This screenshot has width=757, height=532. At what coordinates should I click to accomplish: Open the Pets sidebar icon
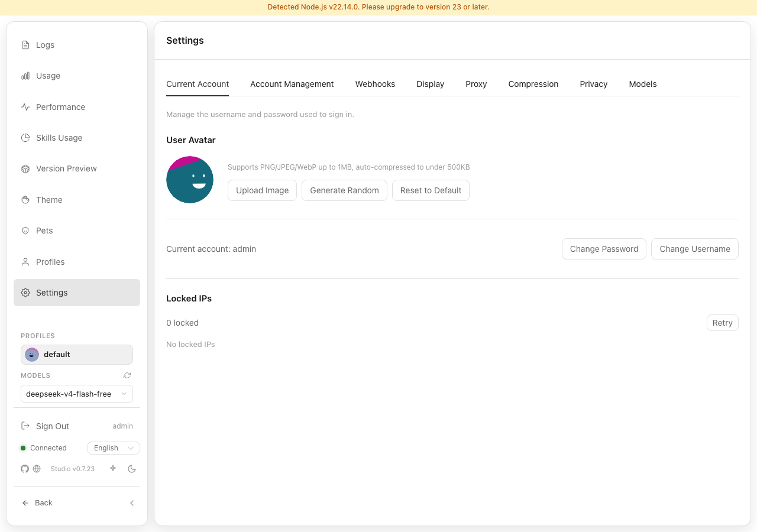(x=25, y=231)
